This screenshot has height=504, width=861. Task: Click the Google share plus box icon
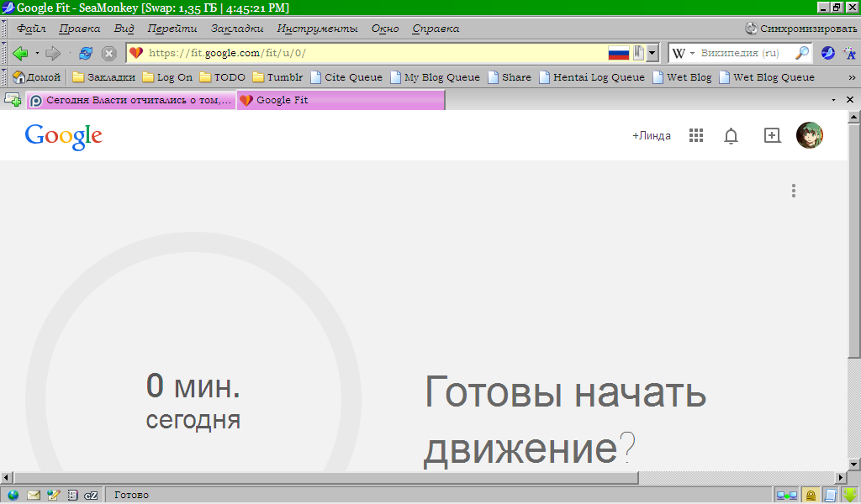pyautogui.click(x=772, y=135)
